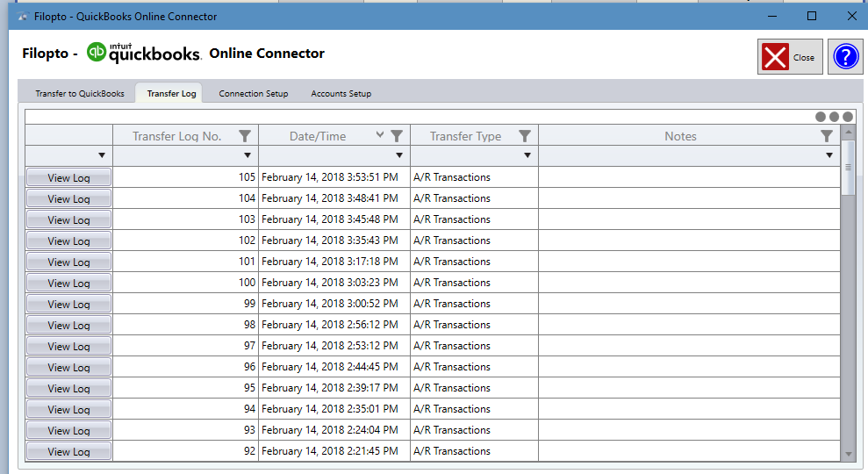Select date cell February 14, 2018 3:48:41 PM

pyautogui.click(x=334, y=198)
